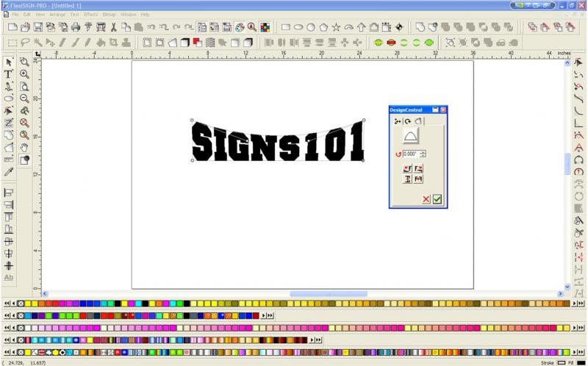Click the Stroke color box in status bar
Image resolution: width=588 pixels, height=366 pixels.
pos(562,362)
